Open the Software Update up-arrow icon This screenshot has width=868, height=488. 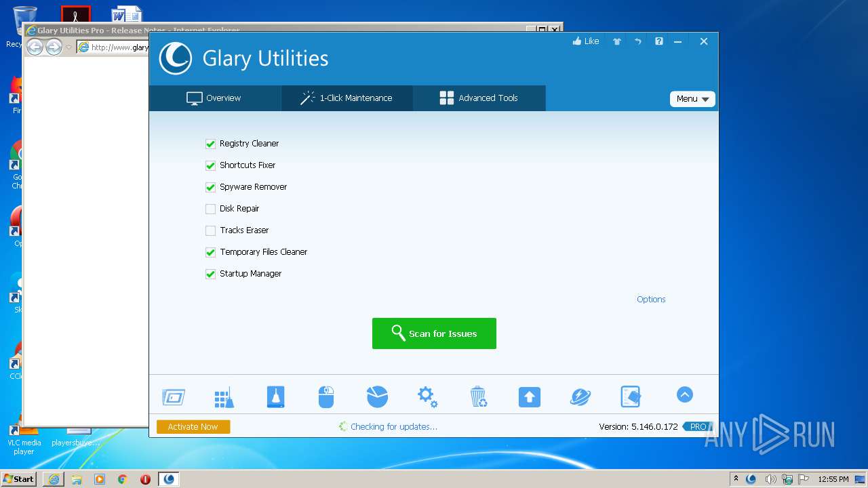tap(530, 396)
